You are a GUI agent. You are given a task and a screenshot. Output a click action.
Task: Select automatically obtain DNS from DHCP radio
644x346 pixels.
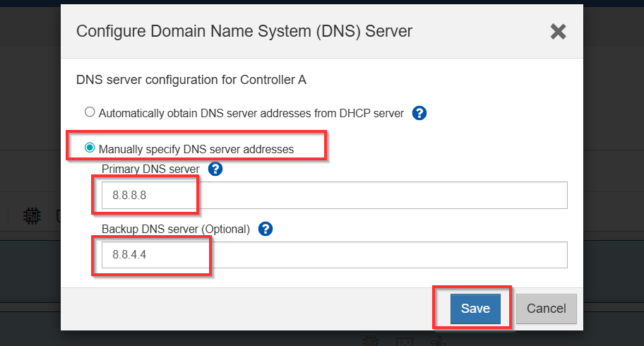pyautogui.click(x=90, y=112)
